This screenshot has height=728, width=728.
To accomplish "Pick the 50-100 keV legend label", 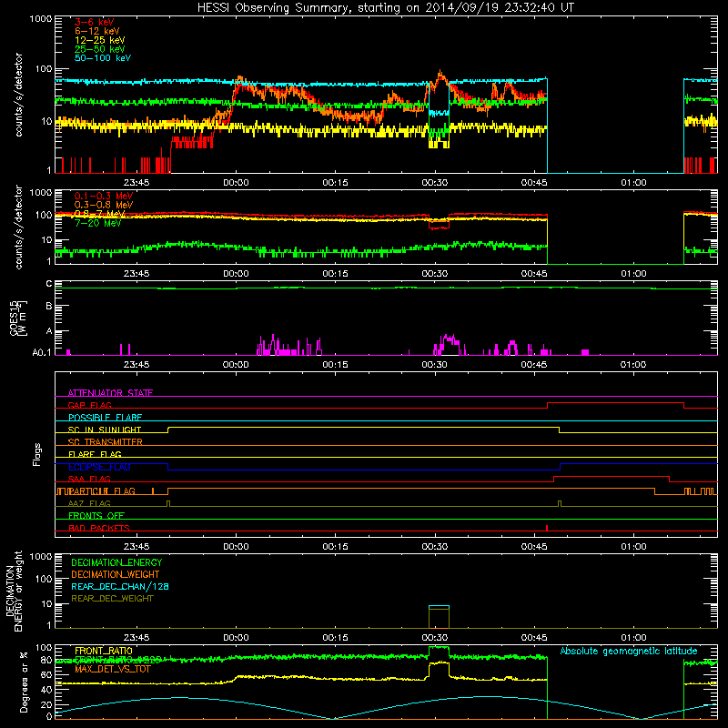I will 102,58.
